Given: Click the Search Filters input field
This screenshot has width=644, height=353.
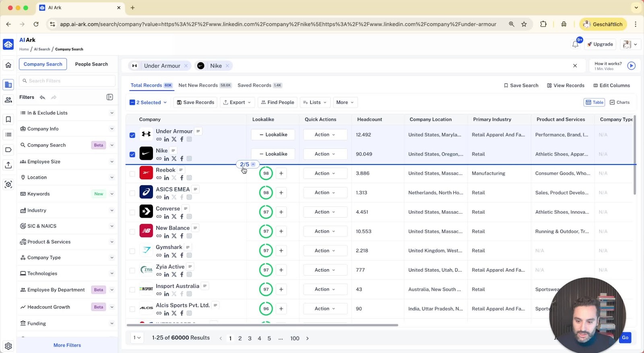Looking at the screenshot, I should click(67, 81).
